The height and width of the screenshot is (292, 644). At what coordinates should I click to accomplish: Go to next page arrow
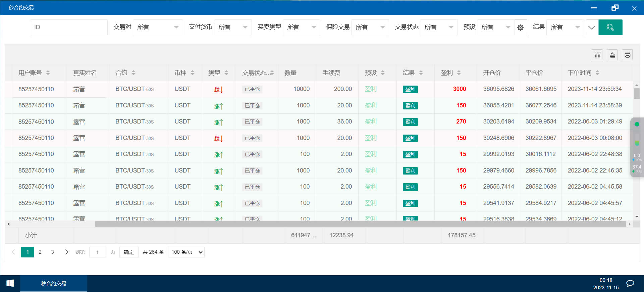coord(66,252)
